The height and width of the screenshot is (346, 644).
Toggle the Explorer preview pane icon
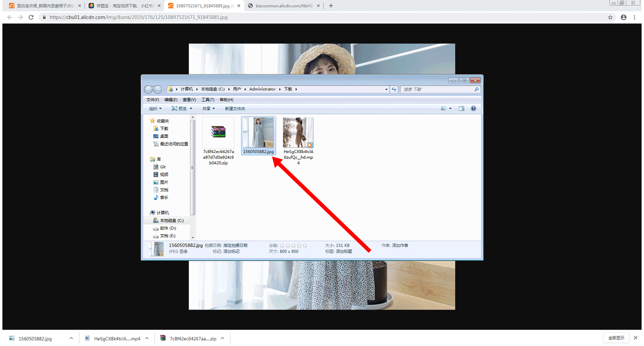(x=461, y=109)
